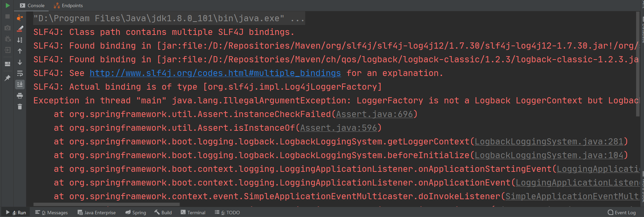Screen dimensions: 644x217
Task: Open the LoggingApplicationListen link on onApplicationEvent line
Action: (577, 183)
